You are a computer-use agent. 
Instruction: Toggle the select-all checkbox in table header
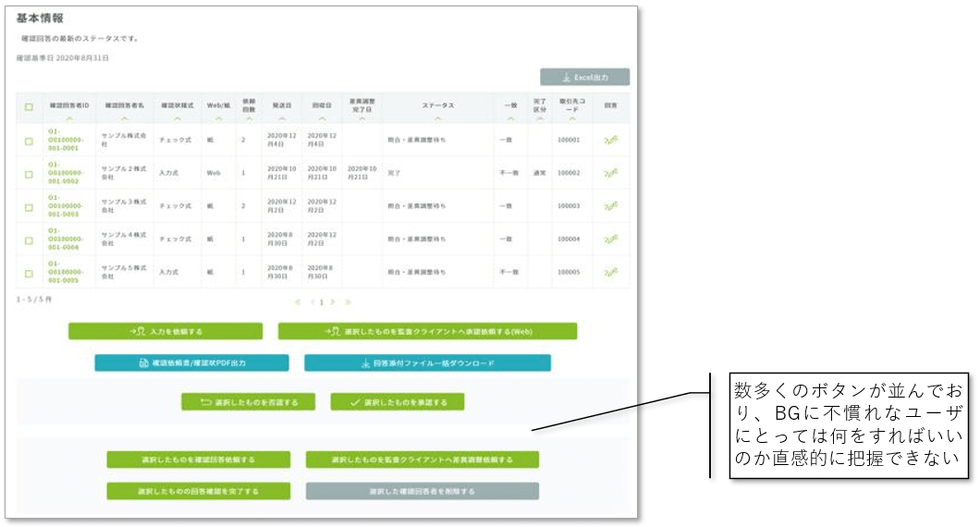coord(29,107)
